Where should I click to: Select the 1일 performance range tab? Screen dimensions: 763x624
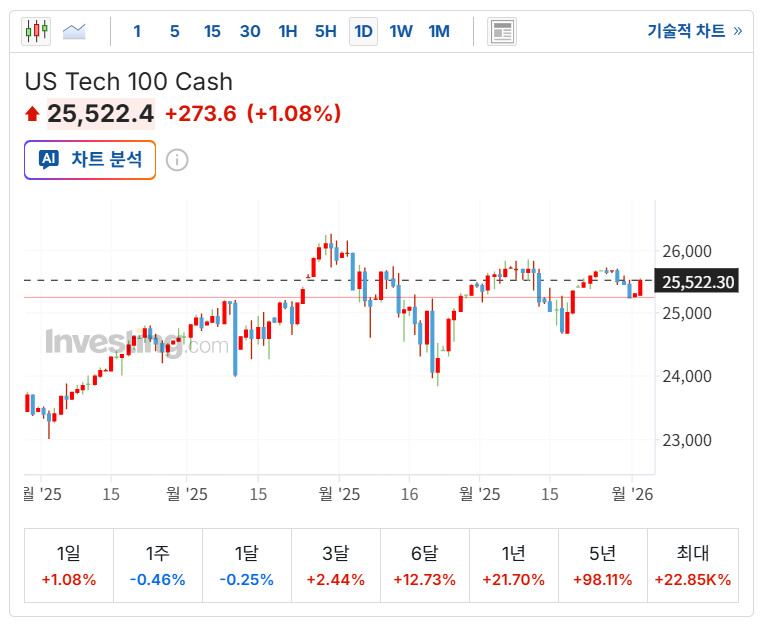click(x=68, y=566)
